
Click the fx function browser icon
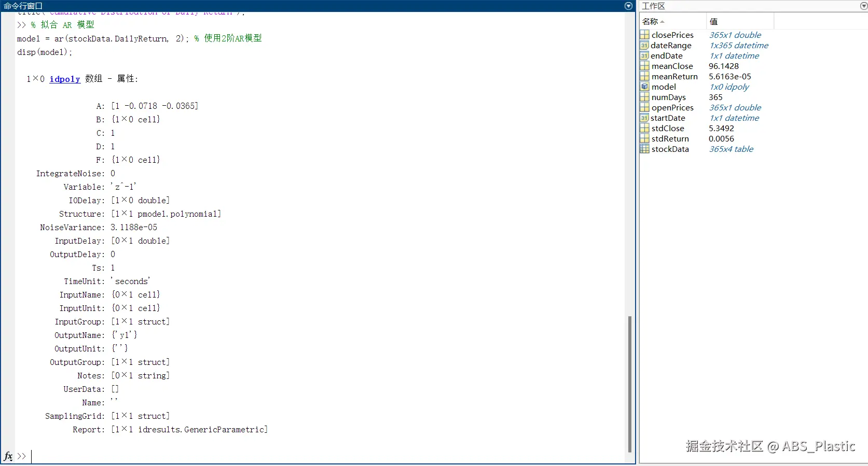pyautogui.click(x=8, y=456)
